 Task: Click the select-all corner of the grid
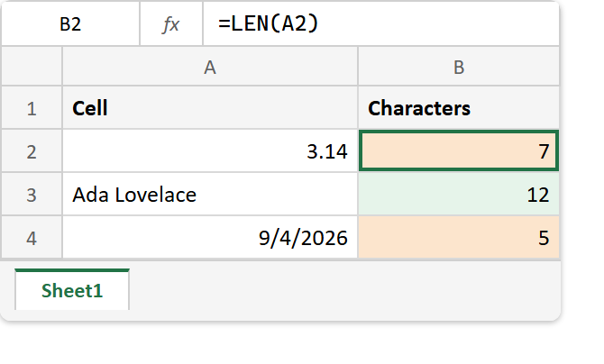[x=32, y=67]
